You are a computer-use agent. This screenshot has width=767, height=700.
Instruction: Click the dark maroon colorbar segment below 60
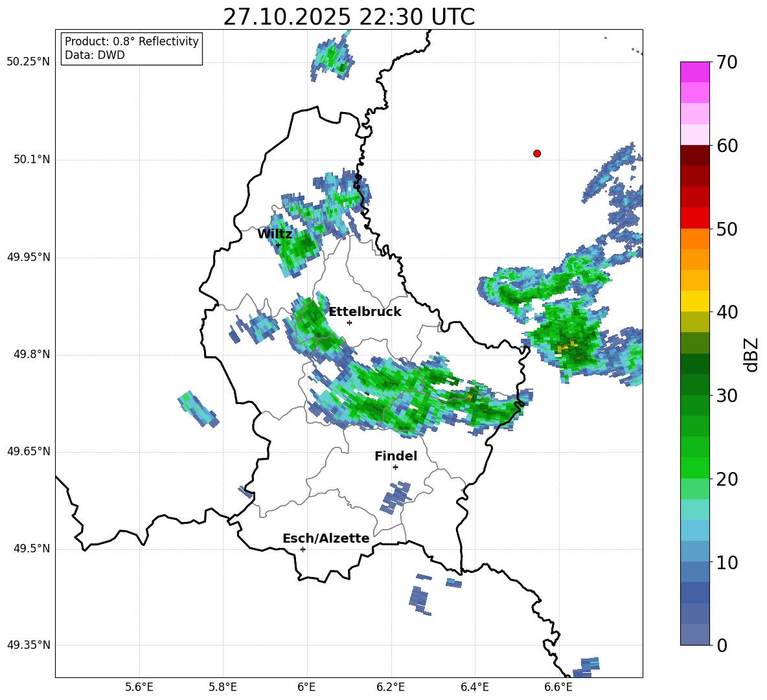click(694, 155)
